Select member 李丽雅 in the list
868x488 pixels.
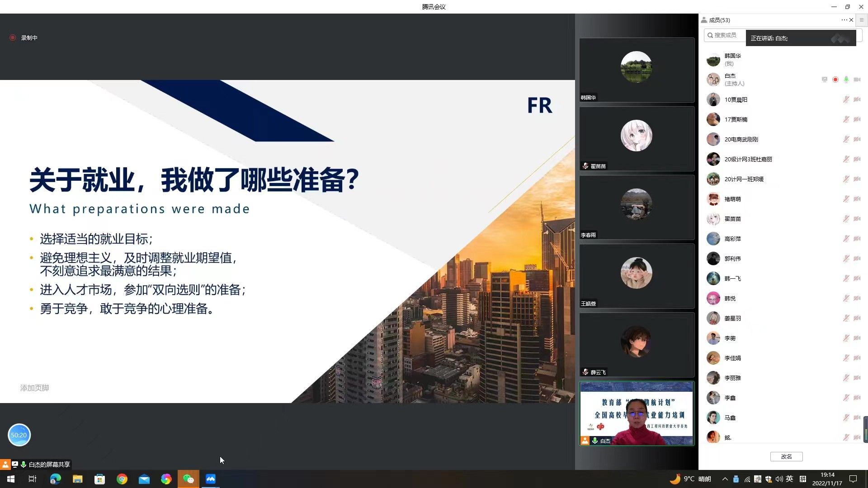pos(782,378)
